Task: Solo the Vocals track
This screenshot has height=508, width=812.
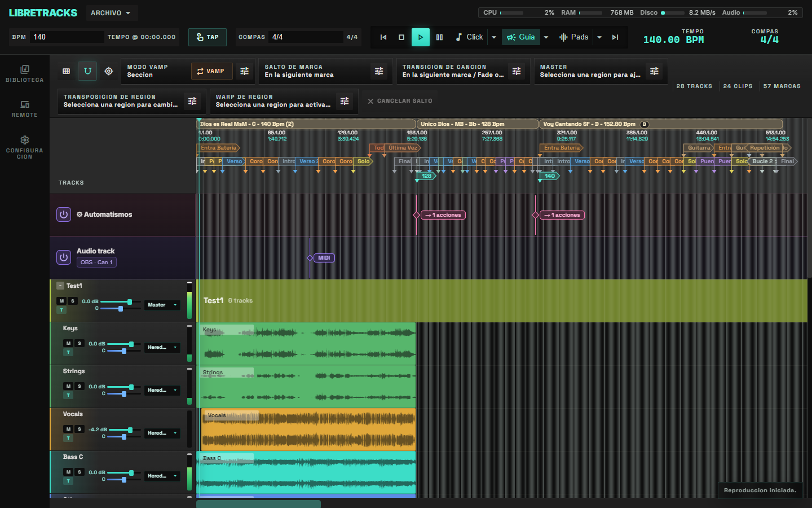Action: [80, 429]
